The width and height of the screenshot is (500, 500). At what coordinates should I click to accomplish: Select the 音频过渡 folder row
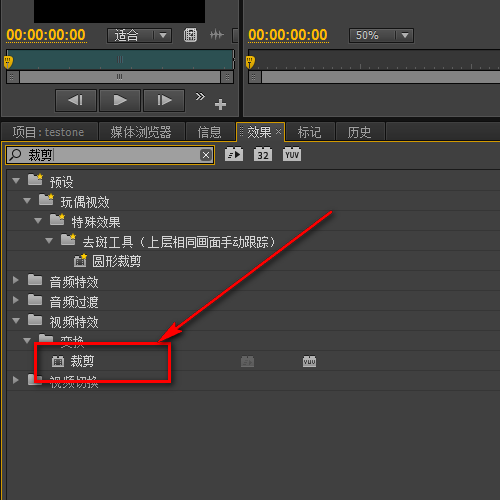pos(253,301)
